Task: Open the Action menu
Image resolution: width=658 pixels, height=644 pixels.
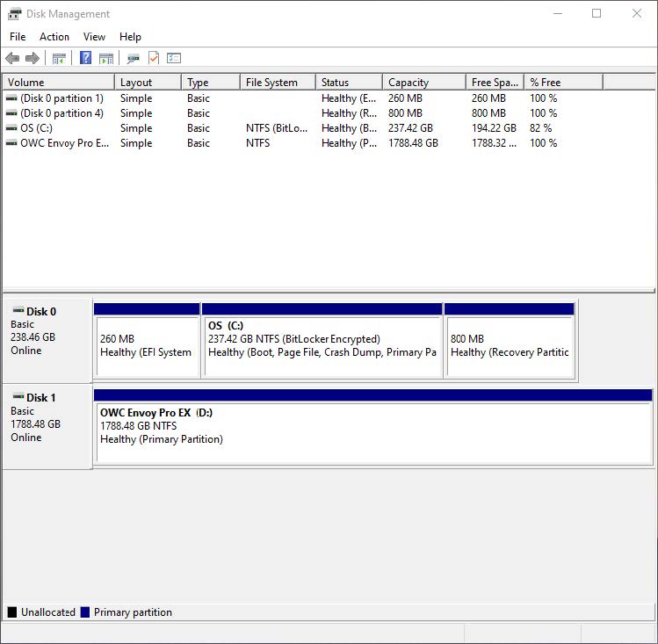Action: click(x=54, y=37)
